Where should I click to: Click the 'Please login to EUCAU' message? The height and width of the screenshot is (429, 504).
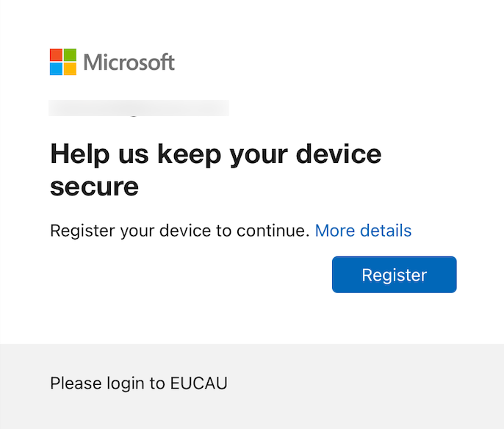point(139,383)
